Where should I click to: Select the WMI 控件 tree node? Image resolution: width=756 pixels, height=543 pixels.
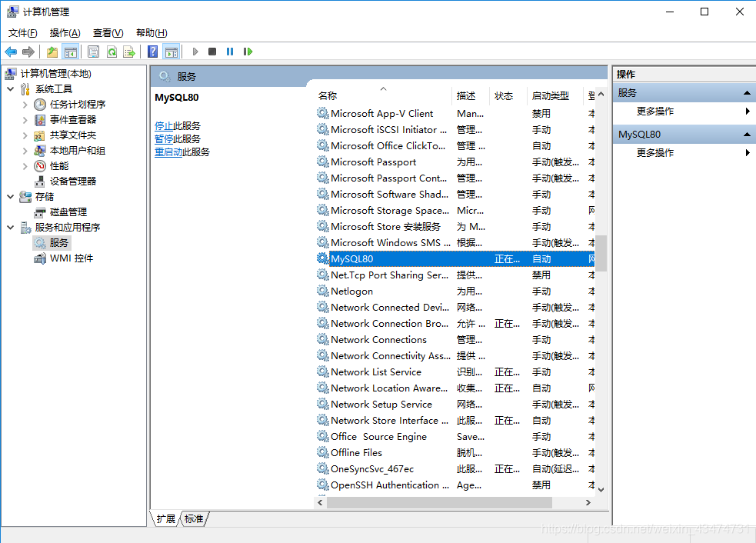[x=72, y=258]
